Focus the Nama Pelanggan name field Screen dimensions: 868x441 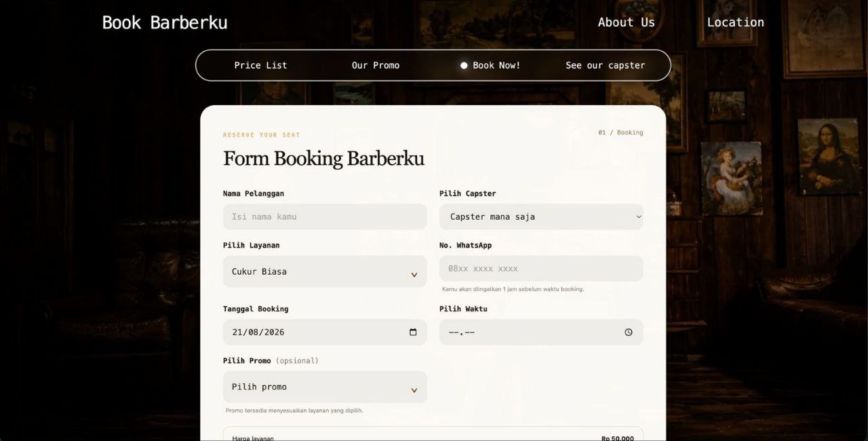tap(325, 216)
